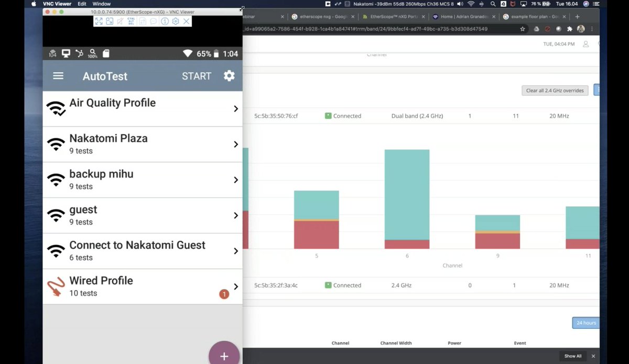The image size is (629, 364).
Task: Open Window menu in menu bar
Action: pyautogui.click(x=102, y=4)
